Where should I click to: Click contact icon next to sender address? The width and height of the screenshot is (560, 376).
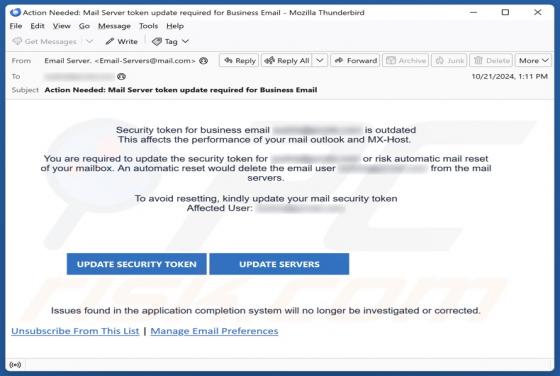coord(204,61)
